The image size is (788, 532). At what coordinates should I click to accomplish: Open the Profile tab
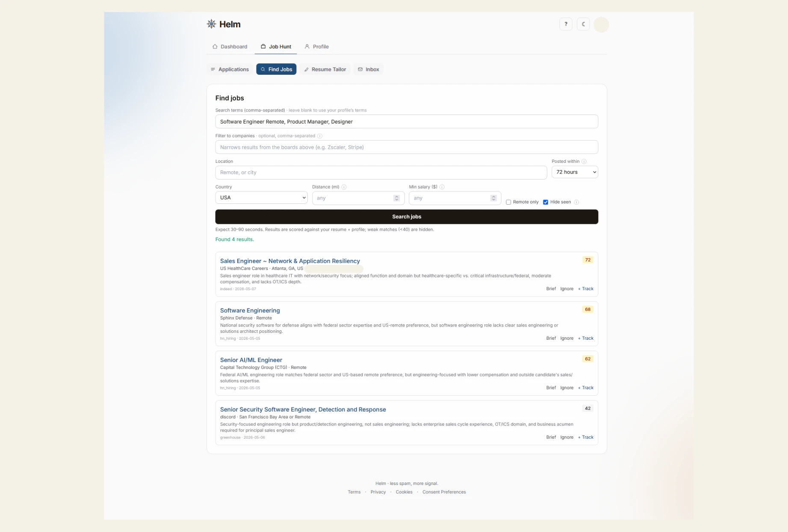317,47
